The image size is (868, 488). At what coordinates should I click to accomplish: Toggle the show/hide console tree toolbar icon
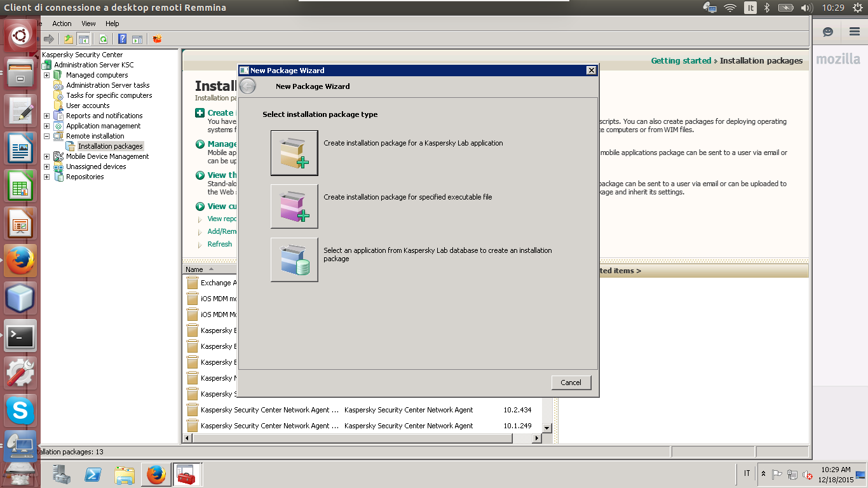[83, 39]
